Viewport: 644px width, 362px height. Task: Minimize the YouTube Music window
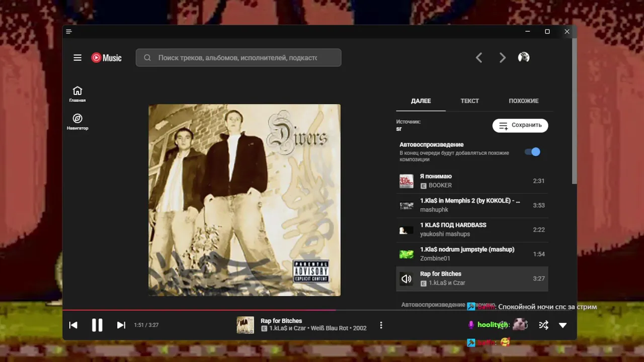point(528,32)
